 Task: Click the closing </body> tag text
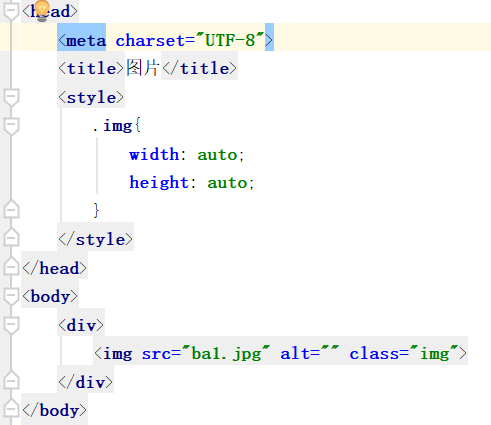click(x=55, y=410)
